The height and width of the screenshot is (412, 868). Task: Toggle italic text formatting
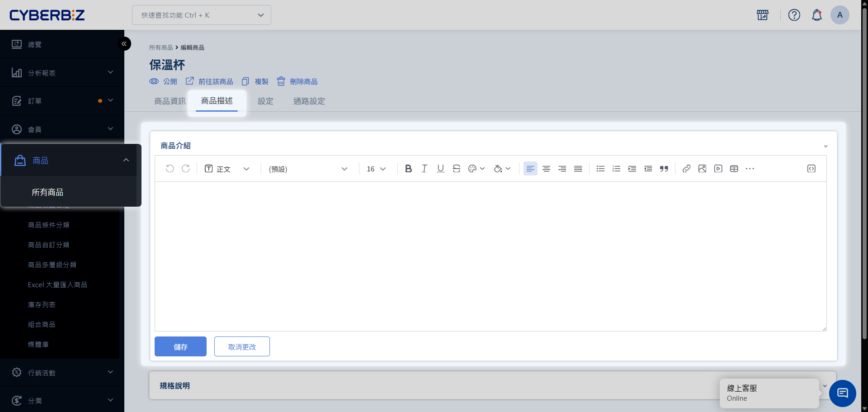click(424, 169)
